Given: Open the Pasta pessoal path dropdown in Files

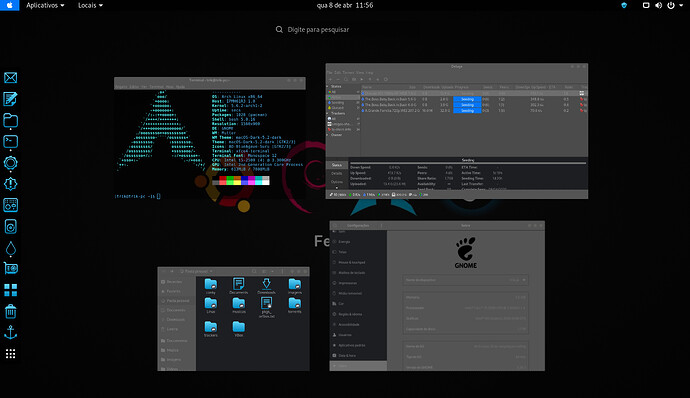Looking at the screenshot, I should tap(197, 271).
